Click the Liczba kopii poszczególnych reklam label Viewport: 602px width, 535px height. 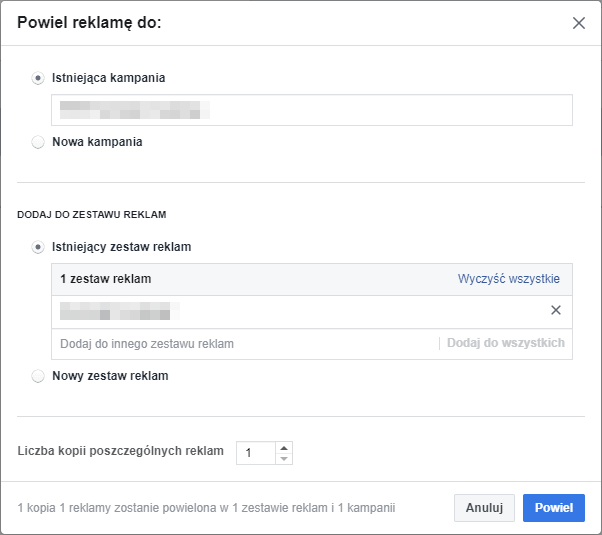tap(120, 451)
